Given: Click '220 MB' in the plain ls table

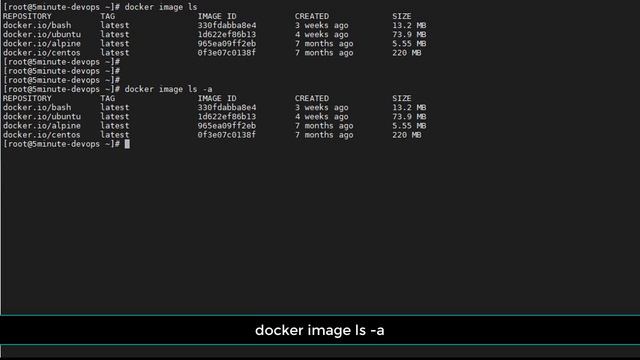Looking at the screenshot, I should tap(407, 53).
